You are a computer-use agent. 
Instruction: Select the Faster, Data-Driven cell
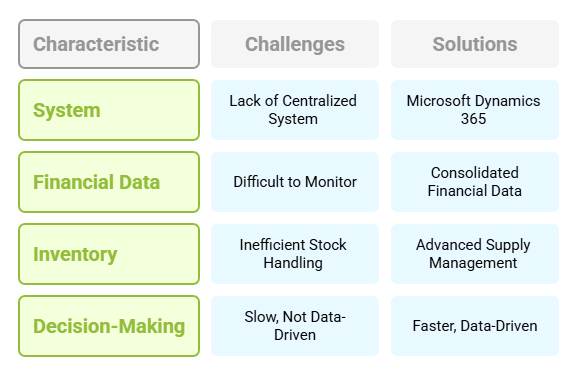[475, 326]
